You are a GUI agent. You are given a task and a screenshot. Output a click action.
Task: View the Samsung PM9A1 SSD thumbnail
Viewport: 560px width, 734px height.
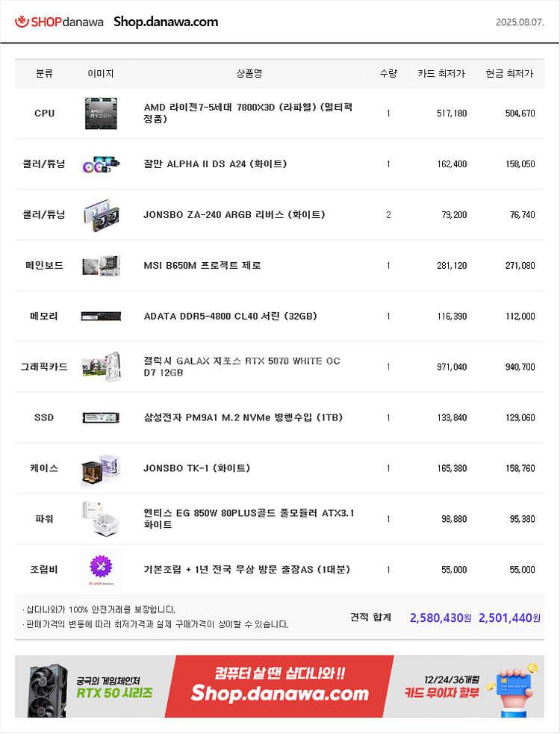click(x=101, y=417)
